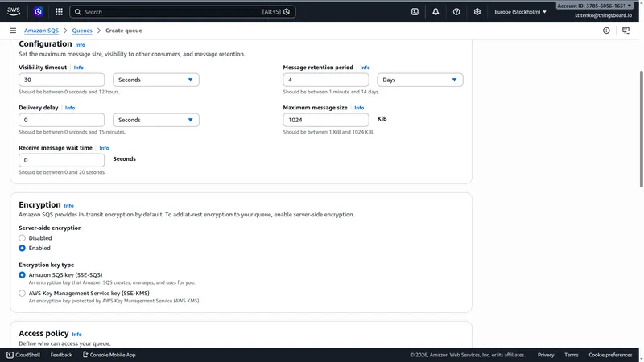Focus the Delivery delay value field

[62, 120]
